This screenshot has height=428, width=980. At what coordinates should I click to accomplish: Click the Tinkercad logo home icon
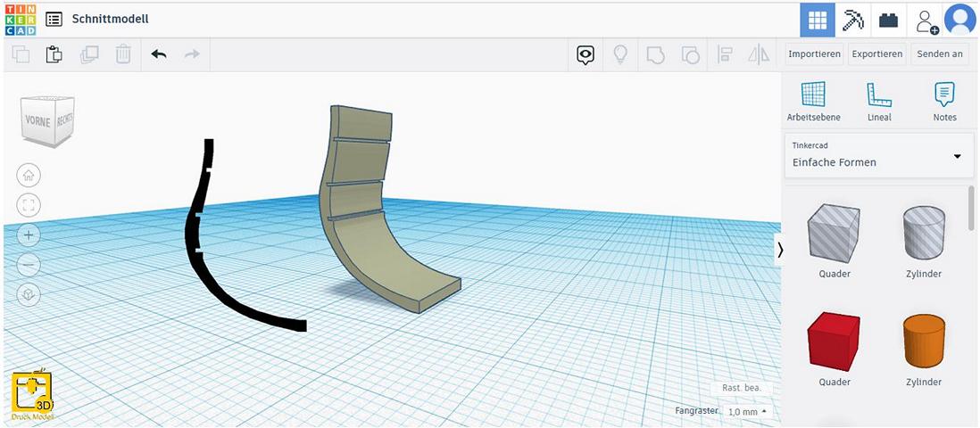click(19, 19)
